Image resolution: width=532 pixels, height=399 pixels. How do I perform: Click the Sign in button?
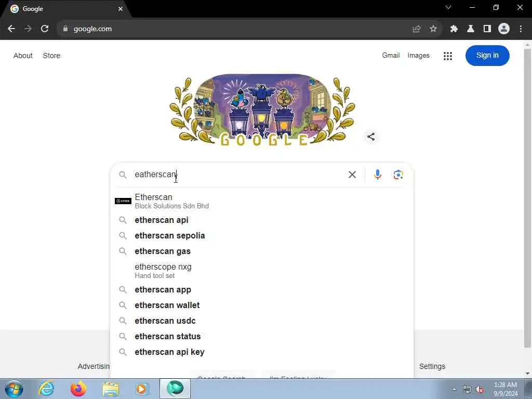(x=487, y=55)
